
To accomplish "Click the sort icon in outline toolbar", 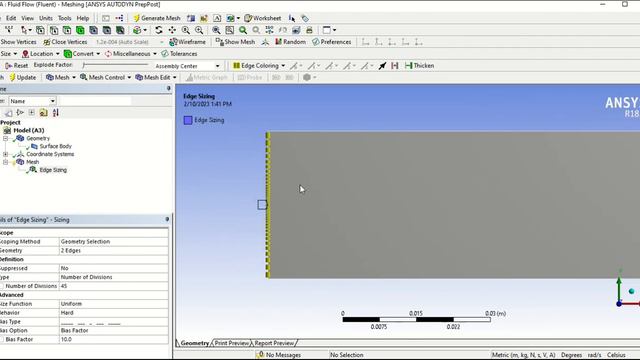I will click(56, 113).
